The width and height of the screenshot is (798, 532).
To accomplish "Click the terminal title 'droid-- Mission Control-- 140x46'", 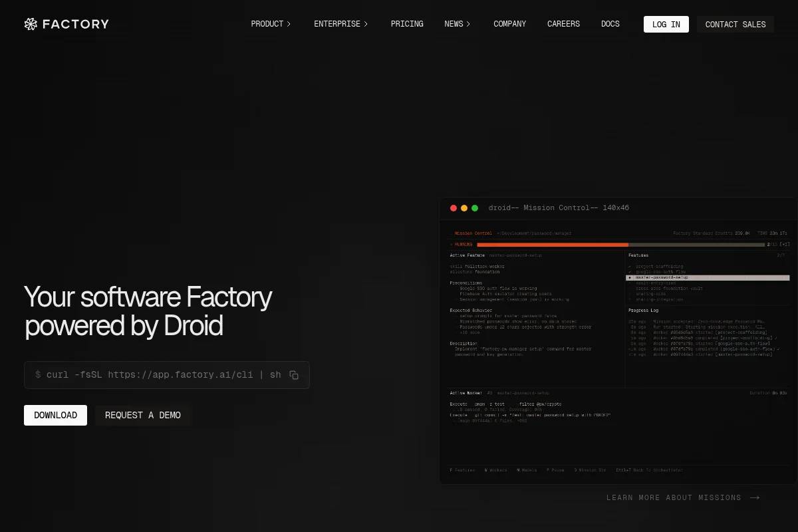I will tap(559, 208).
